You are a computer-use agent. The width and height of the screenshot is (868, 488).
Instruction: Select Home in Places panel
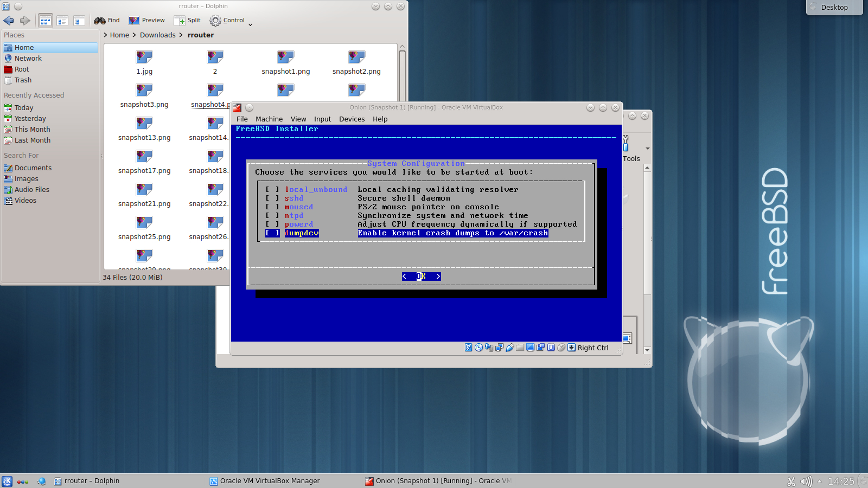point(50,48)
